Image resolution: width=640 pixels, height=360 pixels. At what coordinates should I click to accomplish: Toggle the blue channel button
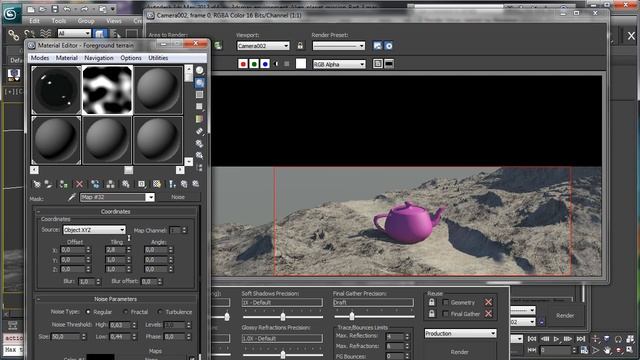(x=265, y=64)
